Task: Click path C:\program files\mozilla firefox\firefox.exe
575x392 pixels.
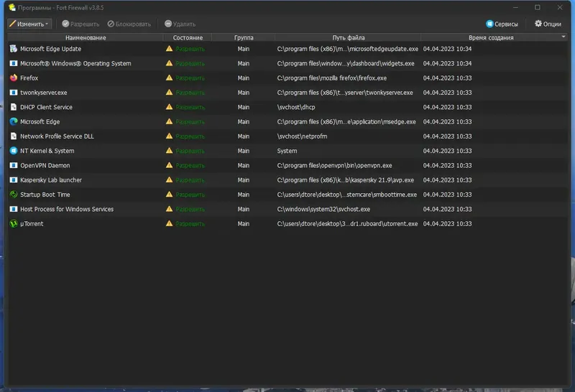Action: click(331, 78)
